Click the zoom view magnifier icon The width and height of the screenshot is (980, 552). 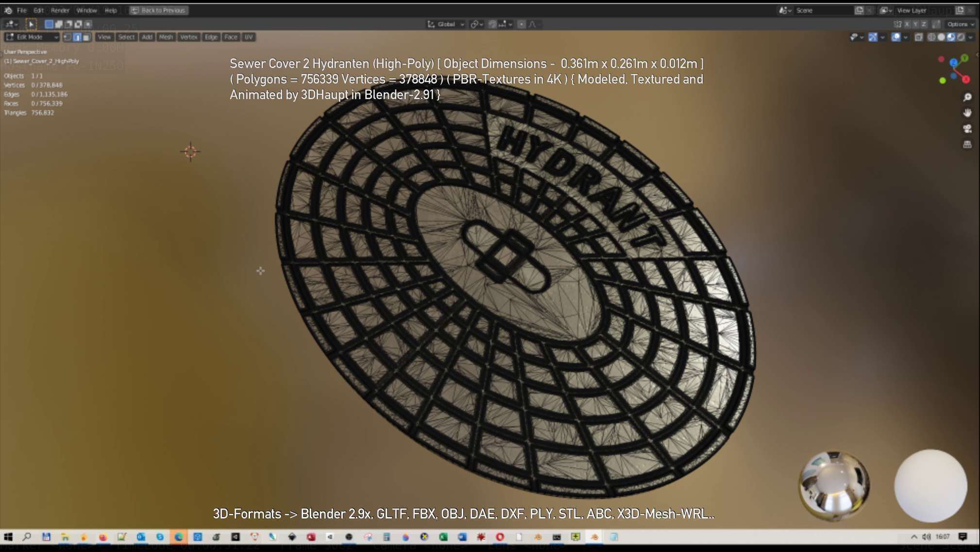[x=967, y=97]
